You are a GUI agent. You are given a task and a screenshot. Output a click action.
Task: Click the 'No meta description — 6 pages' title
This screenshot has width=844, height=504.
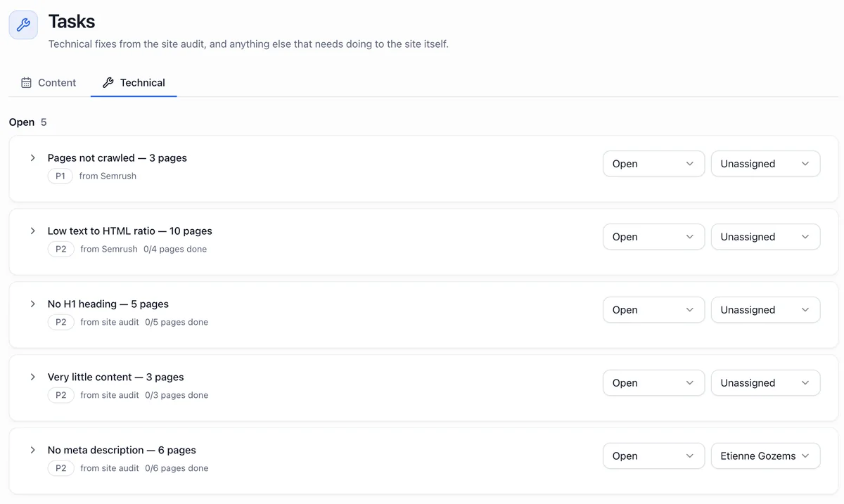(x=122, y=450)
